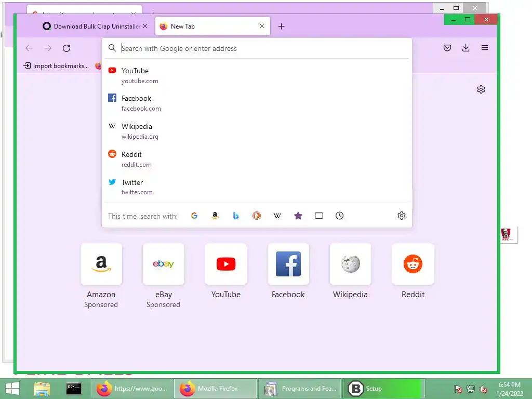
Task: Switch to google Firefox taskbar window
Action: point(132,389)
